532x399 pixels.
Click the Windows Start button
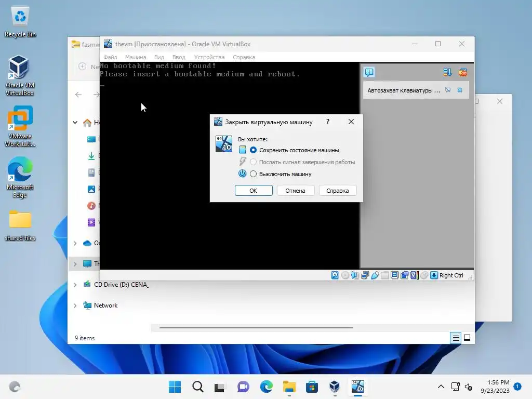pyautogui.click(x=175, y=387)
